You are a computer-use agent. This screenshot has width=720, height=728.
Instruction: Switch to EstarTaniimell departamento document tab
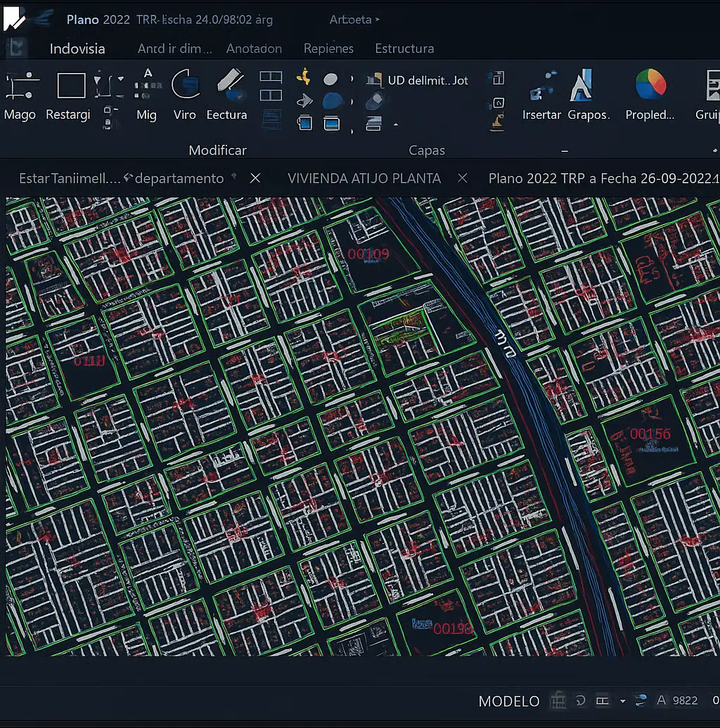(121, 178)
